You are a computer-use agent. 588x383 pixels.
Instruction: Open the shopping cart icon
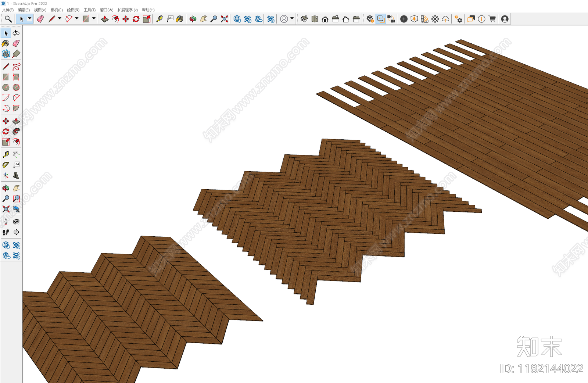pos(492,19)
